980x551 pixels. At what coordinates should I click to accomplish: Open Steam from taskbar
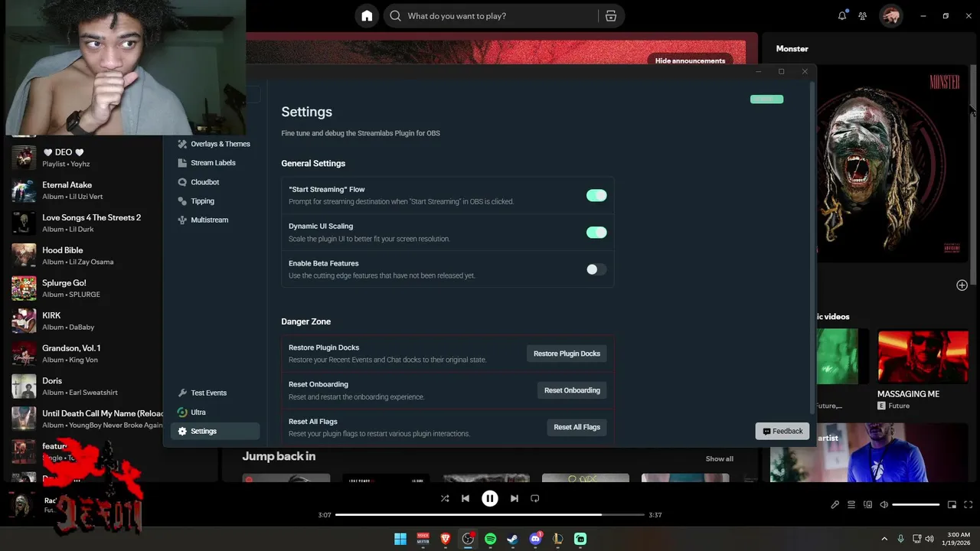512,539
